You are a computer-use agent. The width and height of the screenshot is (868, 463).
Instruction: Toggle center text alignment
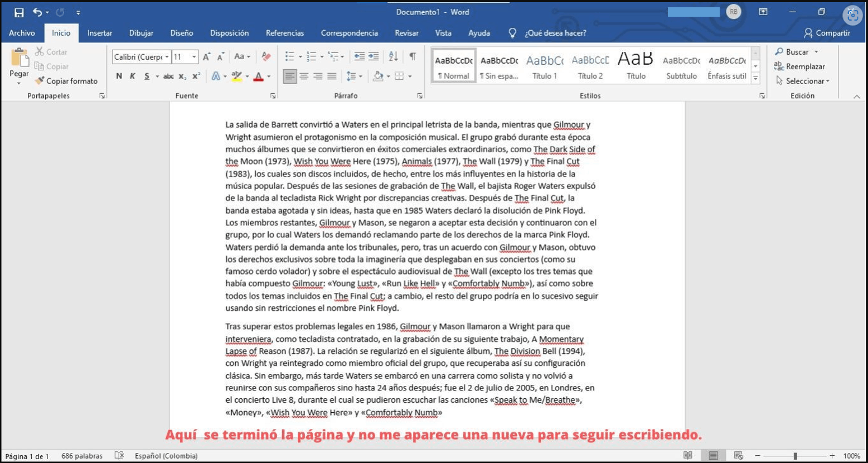(304, 76)
